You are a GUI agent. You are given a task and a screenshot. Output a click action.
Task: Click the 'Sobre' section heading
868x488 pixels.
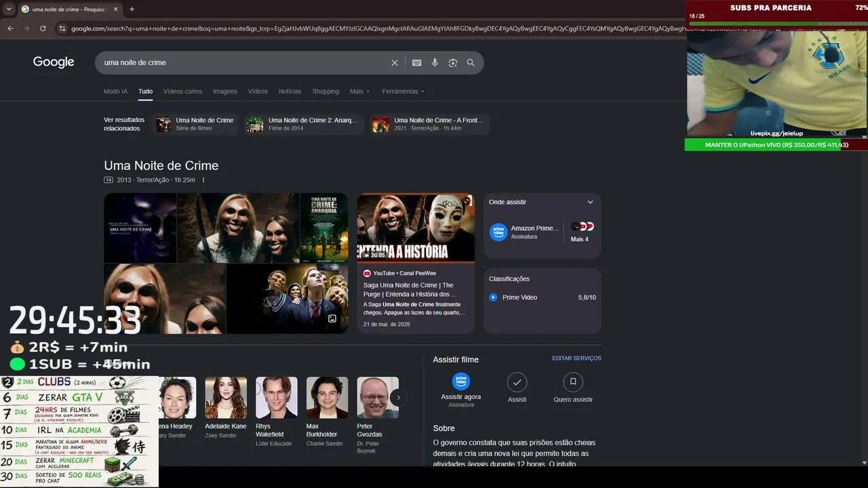pos(444,428)
